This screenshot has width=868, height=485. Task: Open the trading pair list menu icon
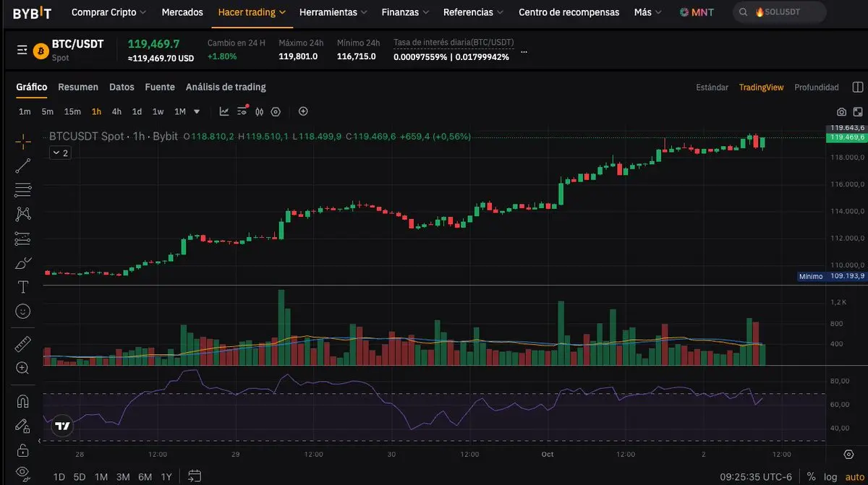click(22, 51)
